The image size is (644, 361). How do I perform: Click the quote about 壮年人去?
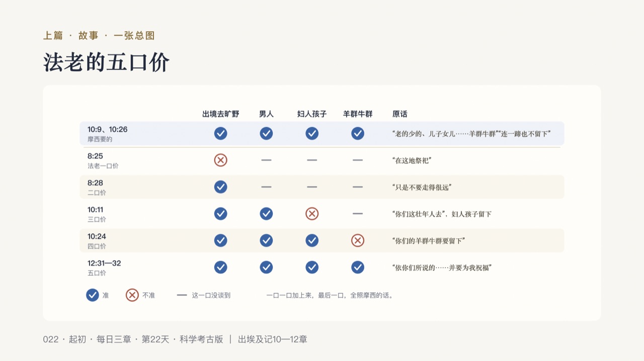click(441, 214)
